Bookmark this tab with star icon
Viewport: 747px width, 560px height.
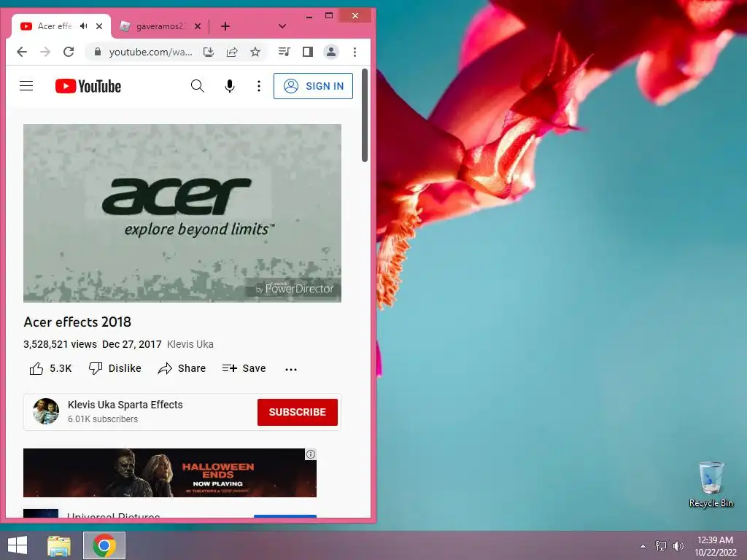tap(255, 52)
